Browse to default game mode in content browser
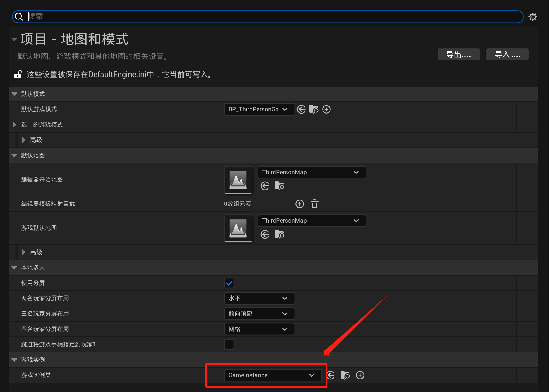Viewport: 549px width, 392px height. pos(314,109)
